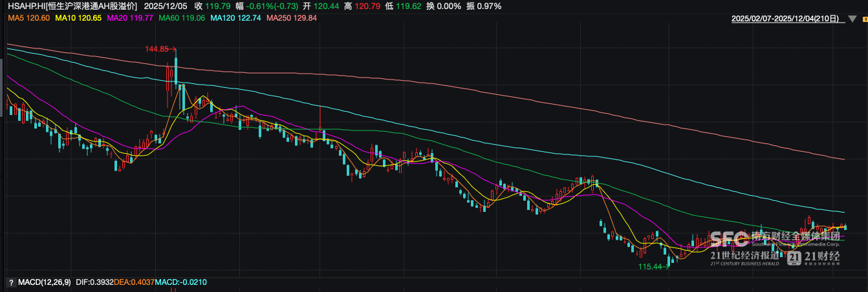Click the 21财经 logo badge
The width and height of the screenshot is (868, 292).
click(x=814, y=258)
